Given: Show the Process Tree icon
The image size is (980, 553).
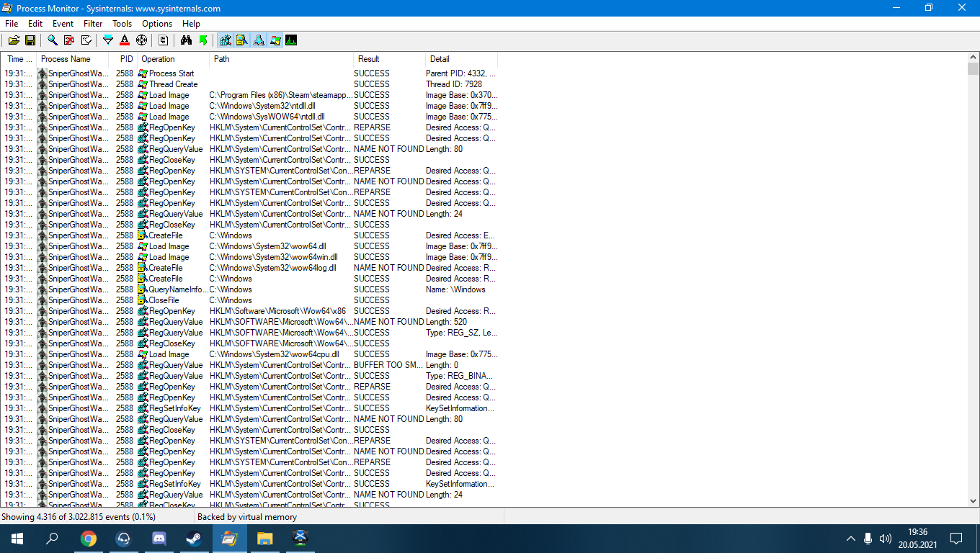Looking at the screenshot, I should tap(164, 40).
